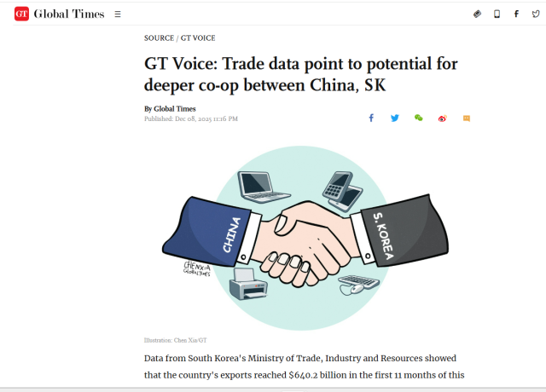Click the first article paragraph text

pyautogui.click(x=305, y=367)
